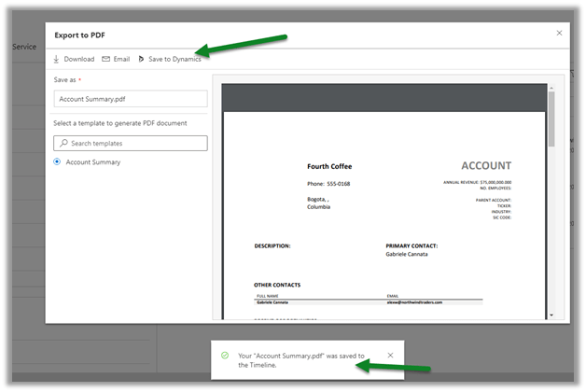Click the PDF preview vertical scrollbar thumb

tap(552, 117)
